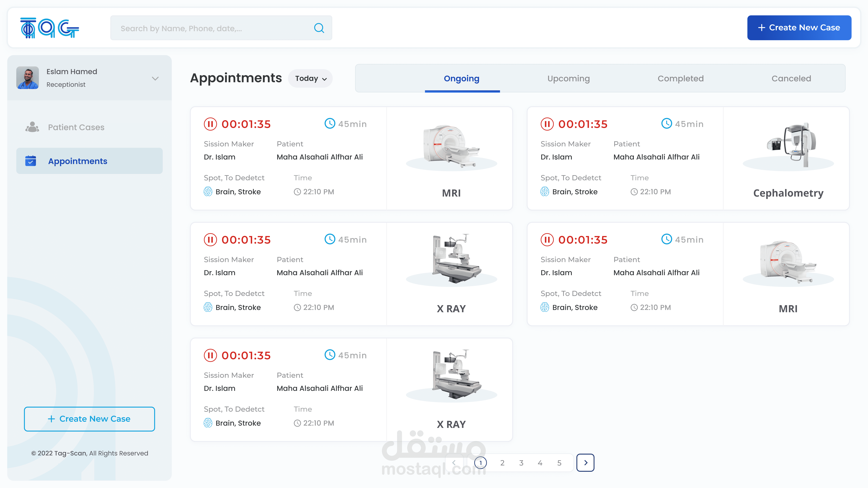Open the Today date filter dropdown
The height and width of the screenshot is (488, 868).
click(310, 78)
